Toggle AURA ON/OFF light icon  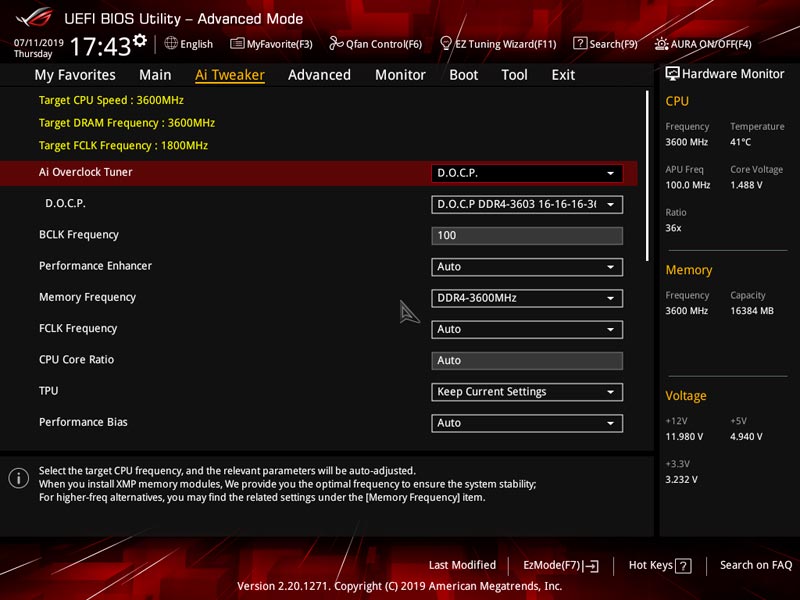(662, 44)
